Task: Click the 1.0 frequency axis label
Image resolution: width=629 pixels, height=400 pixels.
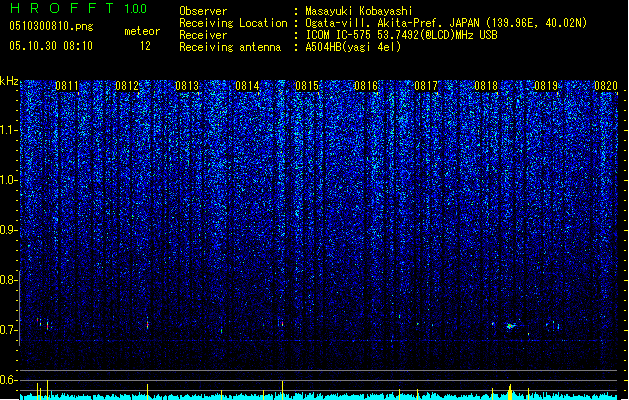Action: click(x=9, y=180)
